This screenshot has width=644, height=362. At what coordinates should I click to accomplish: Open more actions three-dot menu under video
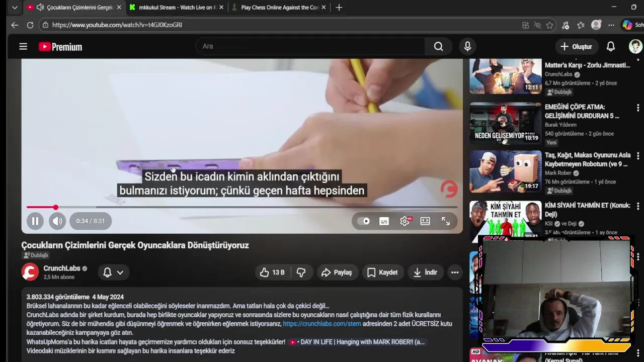tap(455, 273)
